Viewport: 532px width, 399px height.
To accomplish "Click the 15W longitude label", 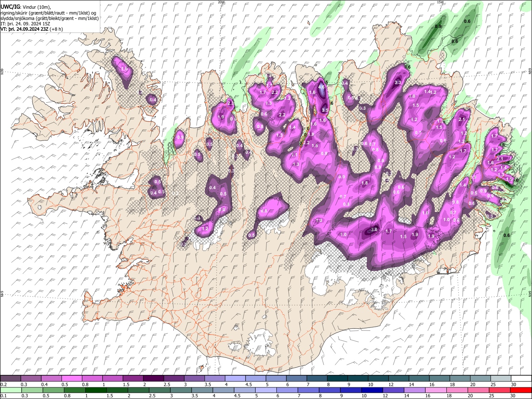I will 440,2.
